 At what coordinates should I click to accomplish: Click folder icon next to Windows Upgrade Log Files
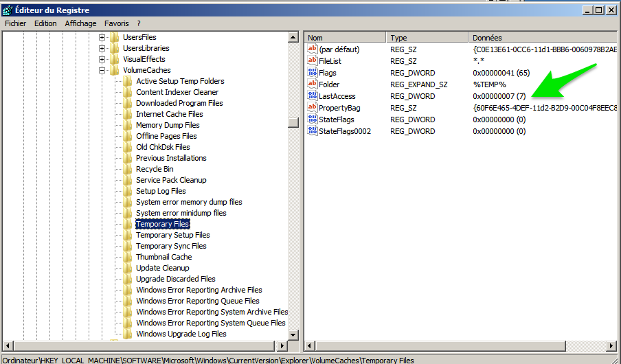(128, 334)
